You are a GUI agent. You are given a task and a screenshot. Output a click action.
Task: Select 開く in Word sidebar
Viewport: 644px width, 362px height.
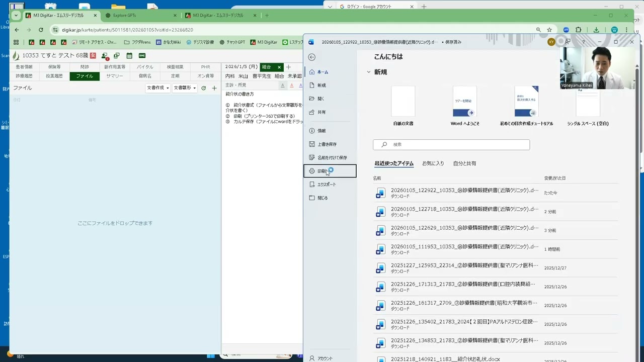click(330, 99)
